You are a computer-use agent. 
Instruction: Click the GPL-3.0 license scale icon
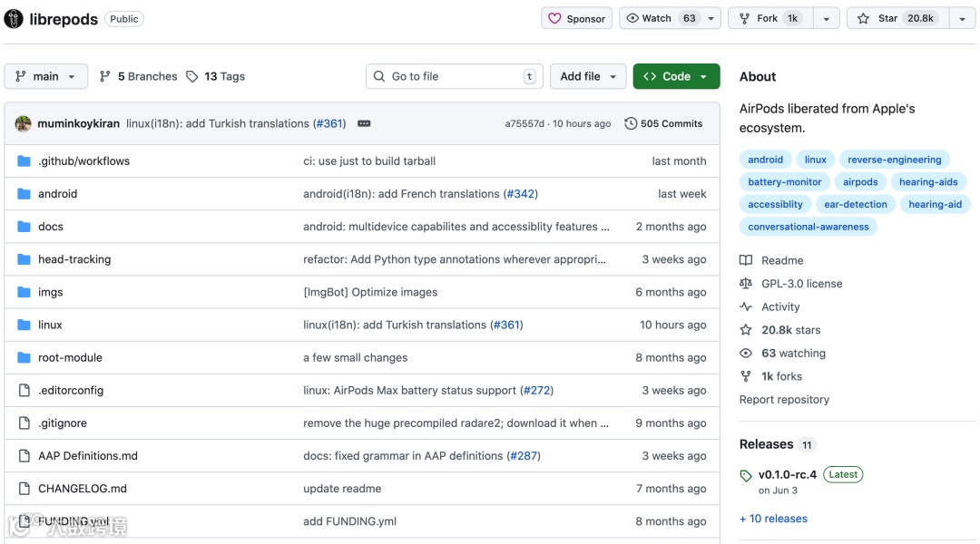tap(746, 284)
